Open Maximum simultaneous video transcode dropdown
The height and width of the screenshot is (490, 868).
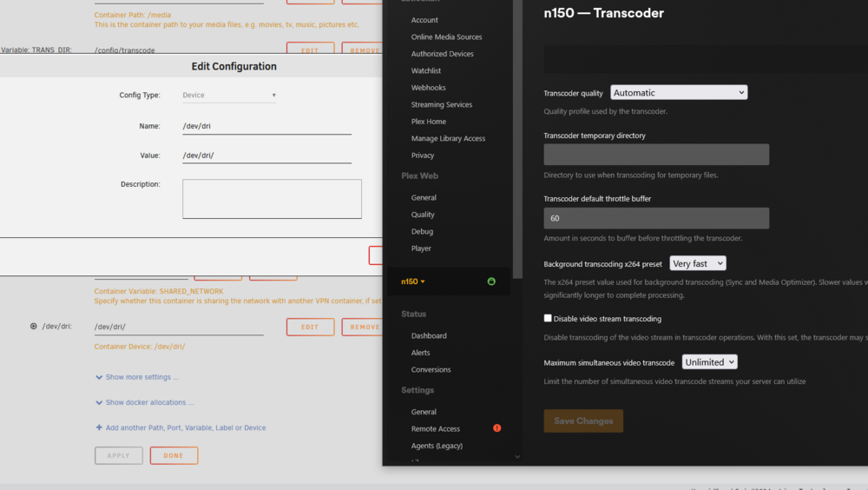(x=710, y=362)
